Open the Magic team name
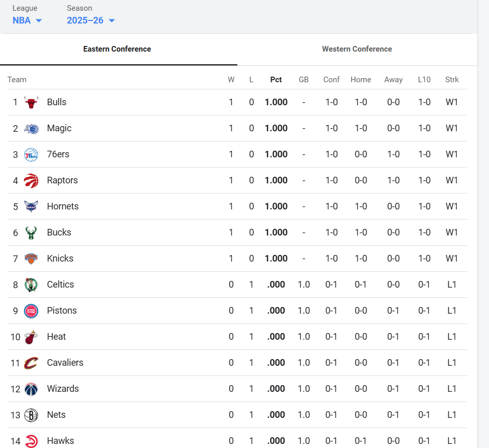The image size is (489, 448). point(59,128)
